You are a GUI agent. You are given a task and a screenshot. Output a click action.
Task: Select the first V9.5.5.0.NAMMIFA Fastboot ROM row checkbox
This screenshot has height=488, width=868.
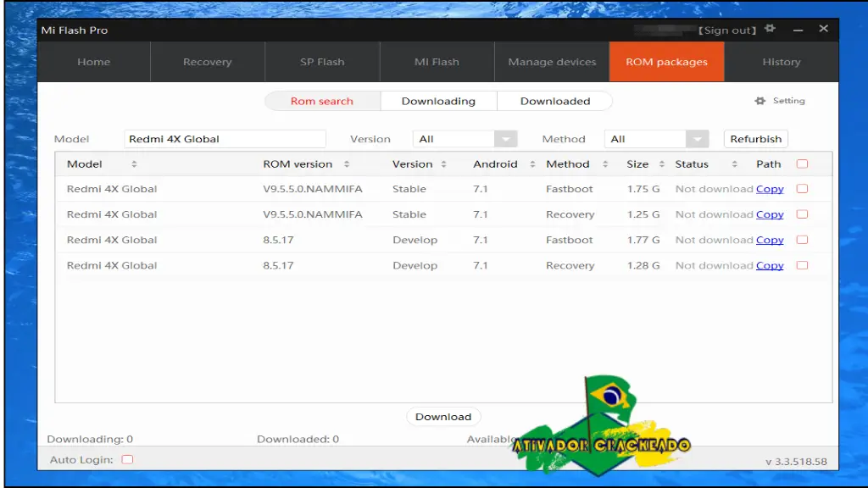(x=802, y=189)
